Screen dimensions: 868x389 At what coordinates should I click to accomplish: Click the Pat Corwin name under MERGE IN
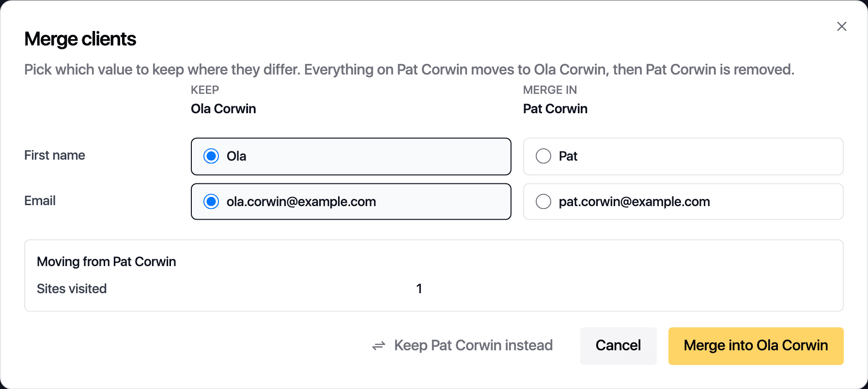click(x=555, y=109)
